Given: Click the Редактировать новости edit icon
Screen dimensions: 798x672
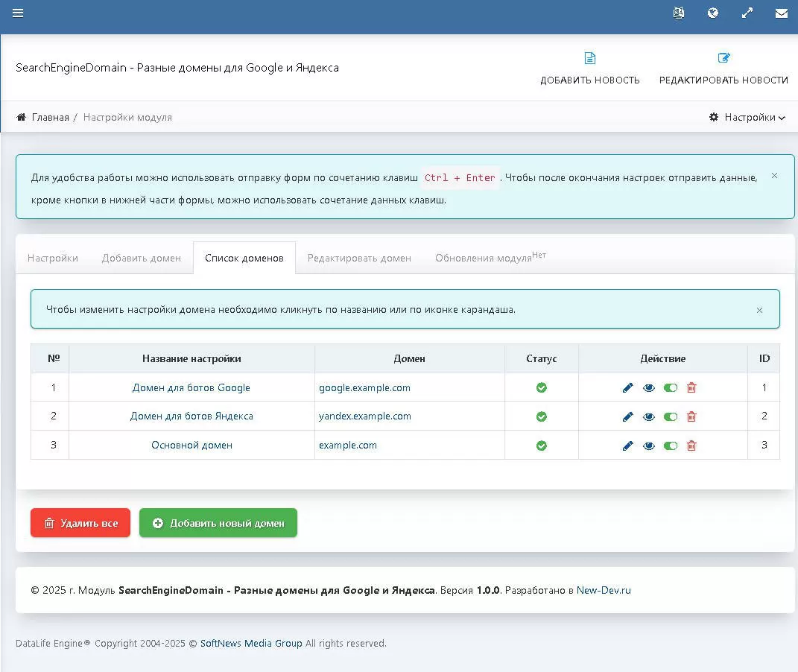Looking at the screenshot, I should click(723, 58).
